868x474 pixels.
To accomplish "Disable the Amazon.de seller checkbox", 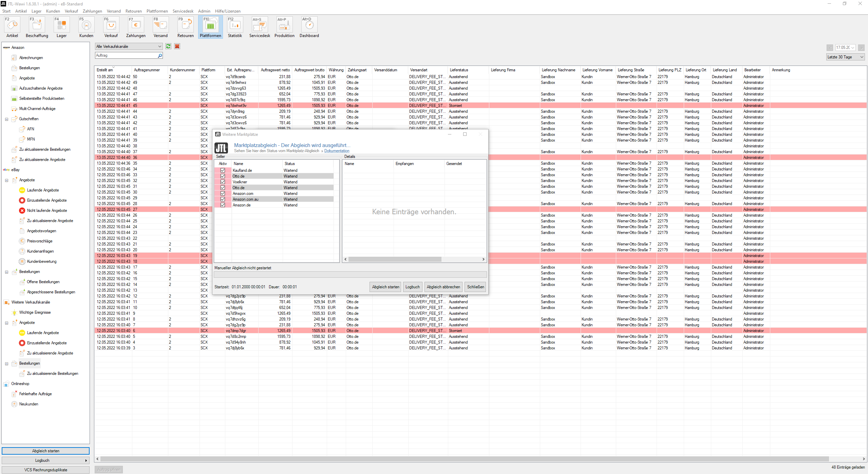I will coord(223,205).
